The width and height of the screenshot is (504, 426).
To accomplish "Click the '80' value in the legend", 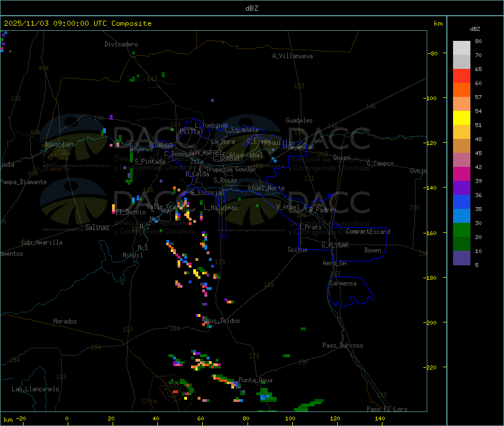I will coord(478,41).
